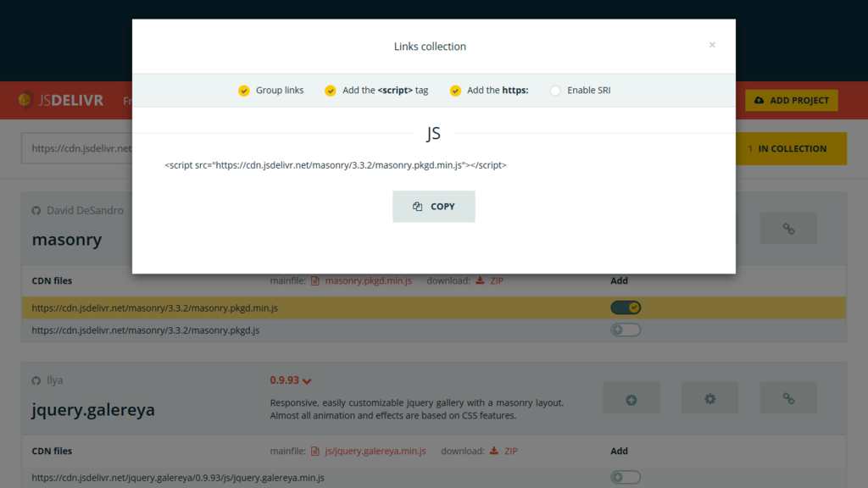Image resolution: width=868 pixels, height=488 pixels.
Task: Toggle on masonry.pkgd.js for the collection
Action: [626, 330]
